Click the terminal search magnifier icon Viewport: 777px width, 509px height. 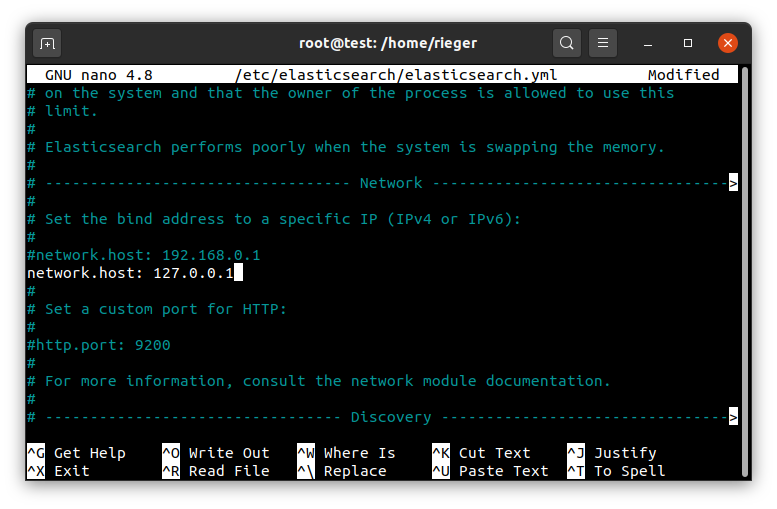click(x=566, y=43)
